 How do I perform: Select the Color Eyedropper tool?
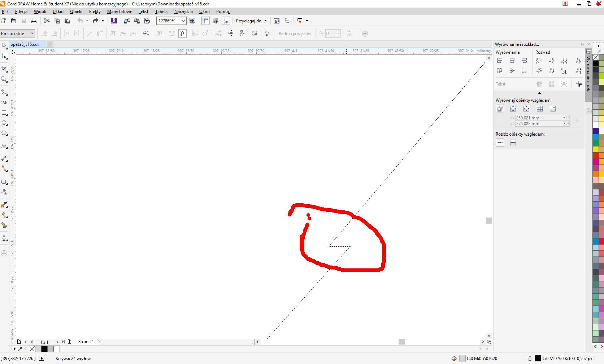(4, 205)
